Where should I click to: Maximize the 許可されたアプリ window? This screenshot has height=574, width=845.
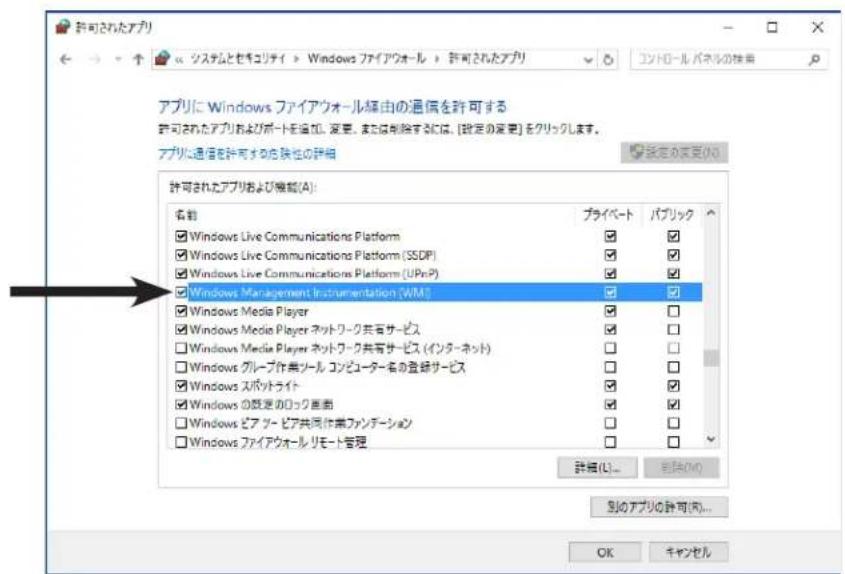click(x=772, y=27)
